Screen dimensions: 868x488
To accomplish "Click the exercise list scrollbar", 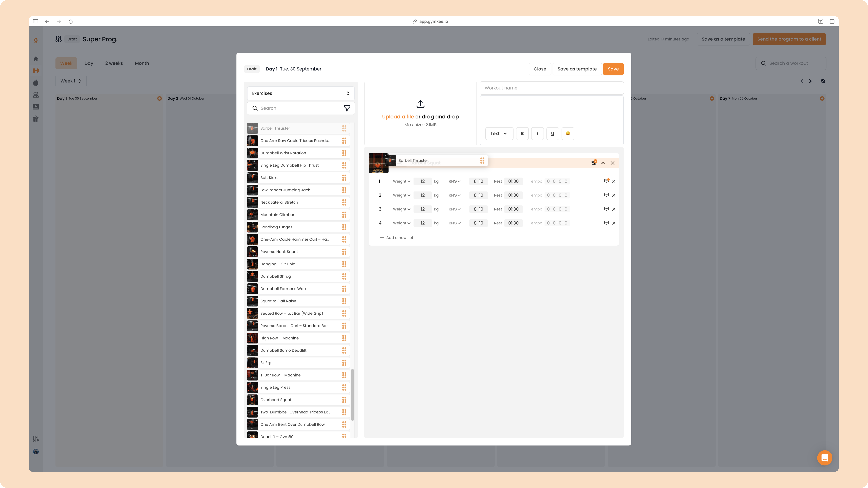I will coord(353,395).
